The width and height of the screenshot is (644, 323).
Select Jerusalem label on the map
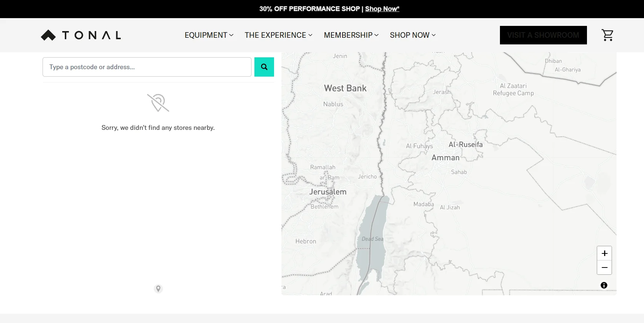coord(328,192)
